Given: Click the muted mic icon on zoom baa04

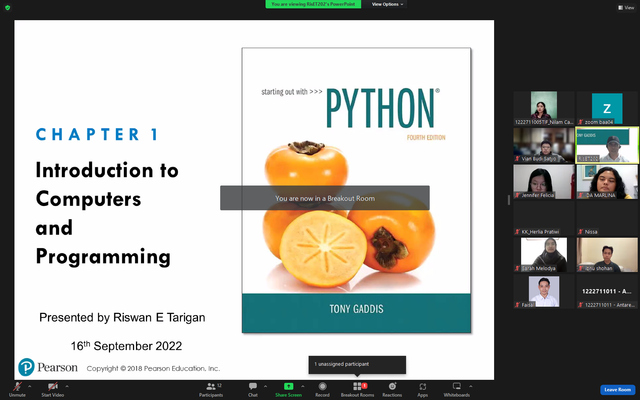Looking at the screenshot, I should pyautogui.click(x=580, y=122).
